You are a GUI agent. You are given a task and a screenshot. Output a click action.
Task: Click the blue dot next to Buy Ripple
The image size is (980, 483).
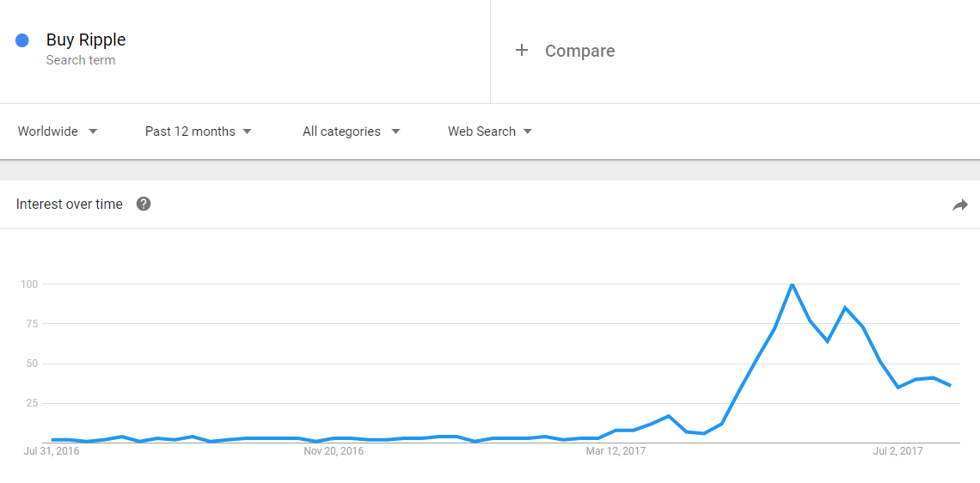click(x=21, y=40)
